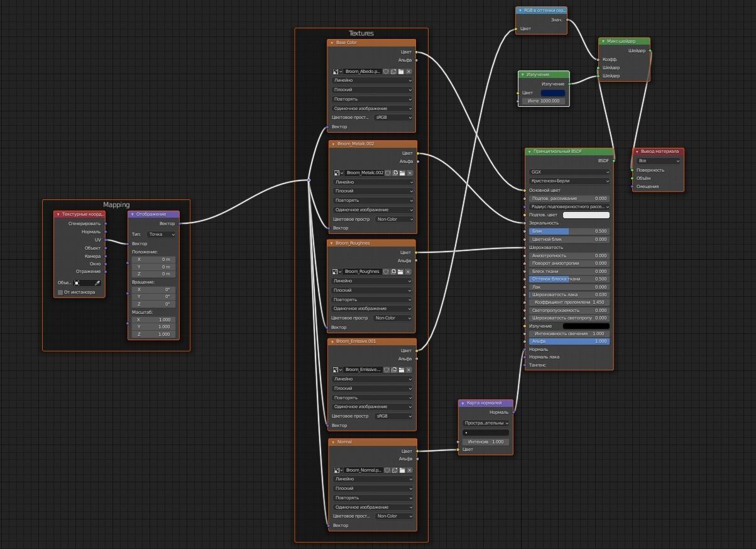Collapse the Микс-шейдер node
The image size is (756, 549).
[603, 42]
